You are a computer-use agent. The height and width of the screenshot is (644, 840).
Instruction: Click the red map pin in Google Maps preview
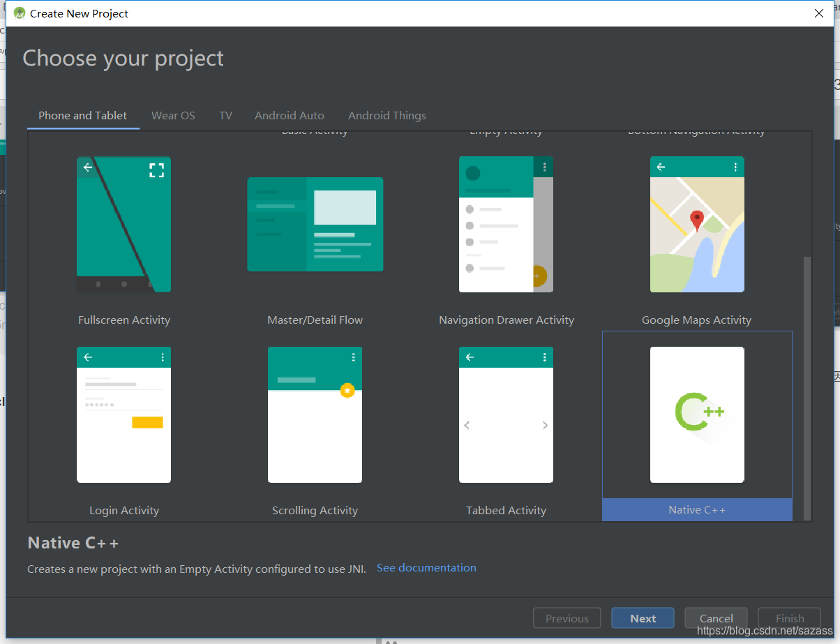pyautogui.click(x=697, y=220)
